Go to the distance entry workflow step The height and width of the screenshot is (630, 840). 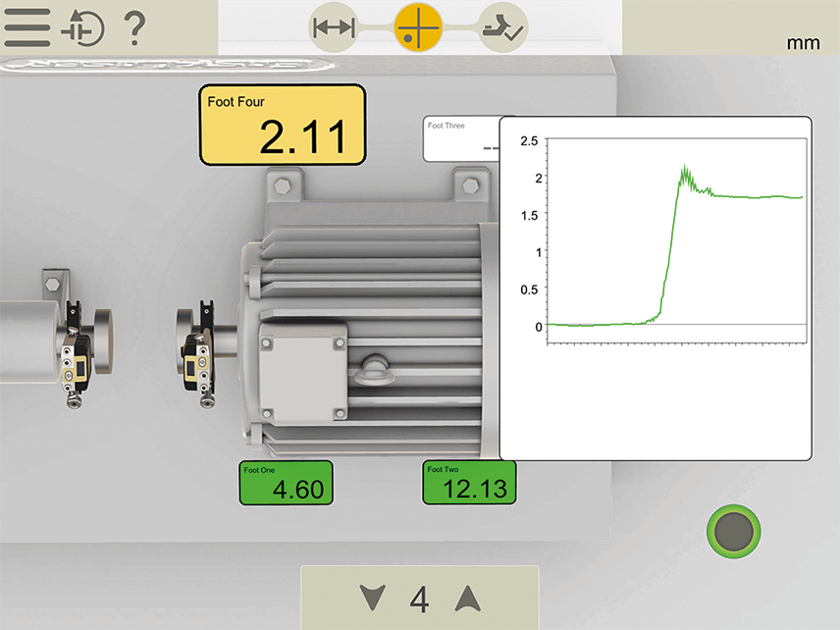coord(333,28)
